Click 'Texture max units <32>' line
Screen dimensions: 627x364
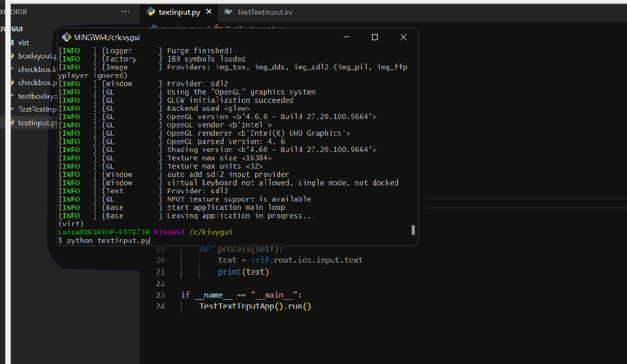pos(215,166)
